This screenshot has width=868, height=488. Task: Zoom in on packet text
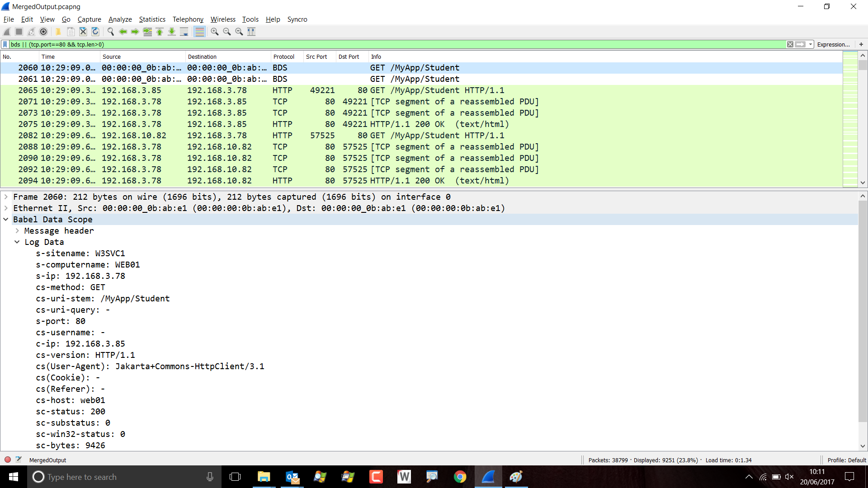(215, 32)
